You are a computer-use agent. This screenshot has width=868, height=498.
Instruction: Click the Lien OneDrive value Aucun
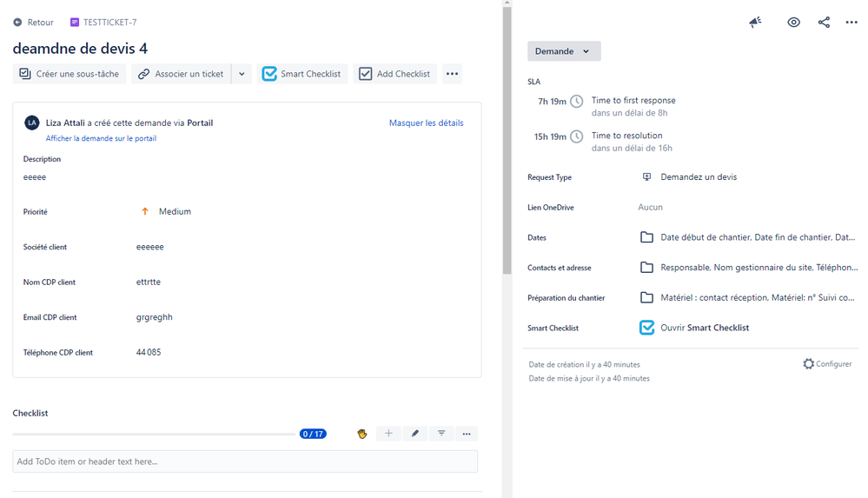(x=651, y=207)
